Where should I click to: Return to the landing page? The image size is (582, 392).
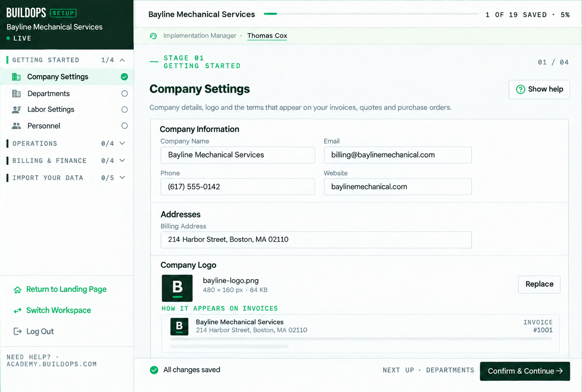point(60,290)
